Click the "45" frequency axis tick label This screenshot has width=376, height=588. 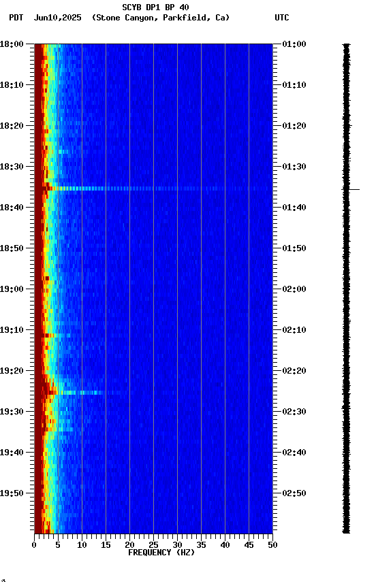(x=249, y=545)
